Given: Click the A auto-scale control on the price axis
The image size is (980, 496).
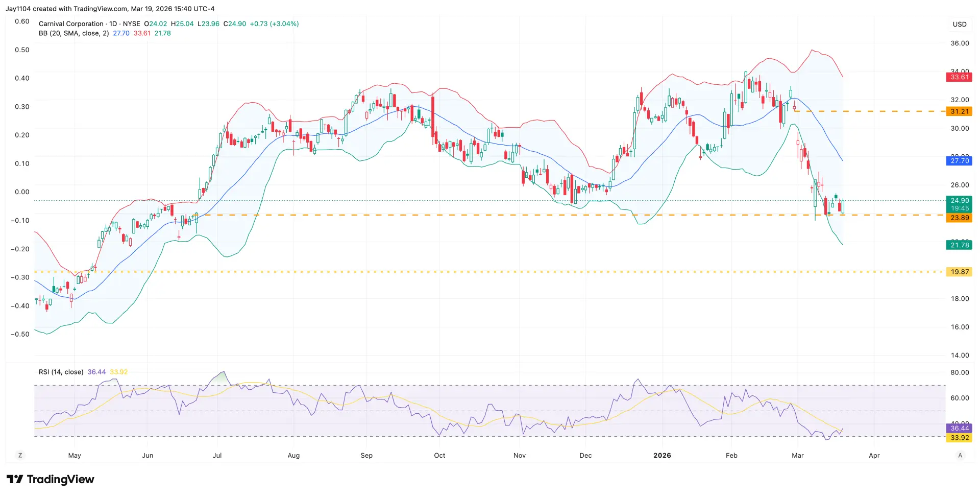Looking at the screenshot, I should 960,455.
